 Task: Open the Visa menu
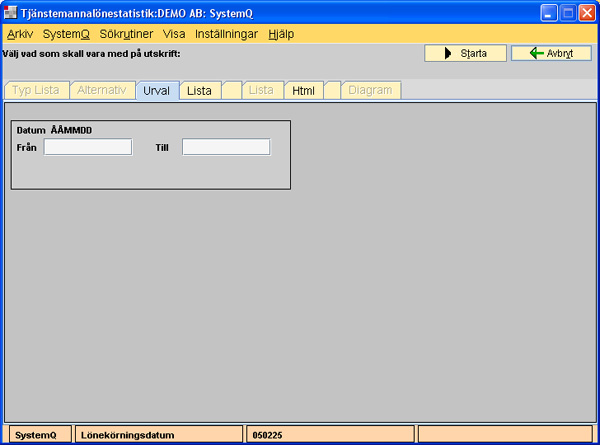[174, 33]
